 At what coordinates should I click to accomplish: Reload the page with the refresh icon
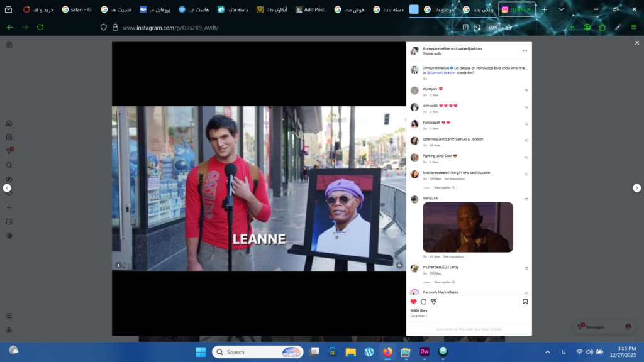[40, 28]
